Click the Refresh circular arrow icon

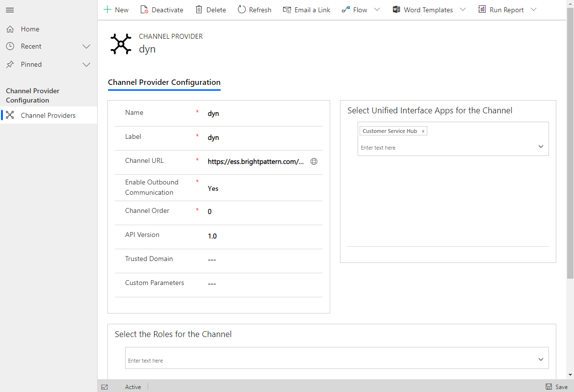(x=241, y=9)
